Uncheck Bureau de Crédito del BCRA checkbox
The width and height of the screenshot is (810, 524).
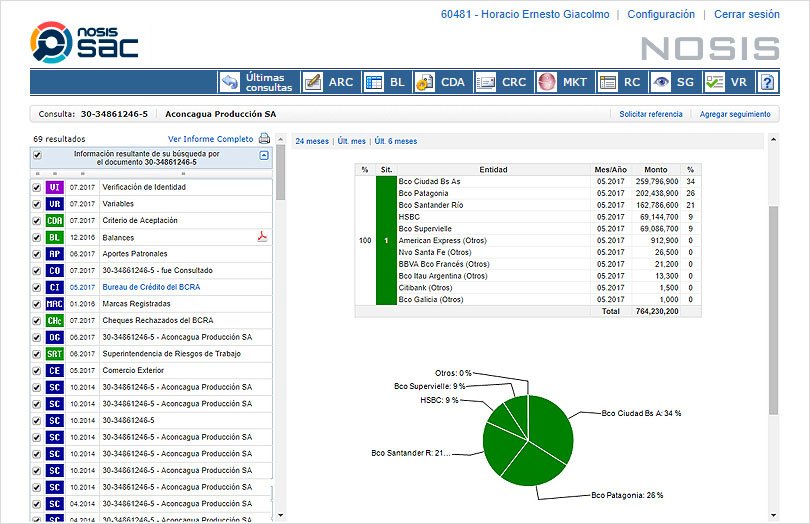click(37, 287)
